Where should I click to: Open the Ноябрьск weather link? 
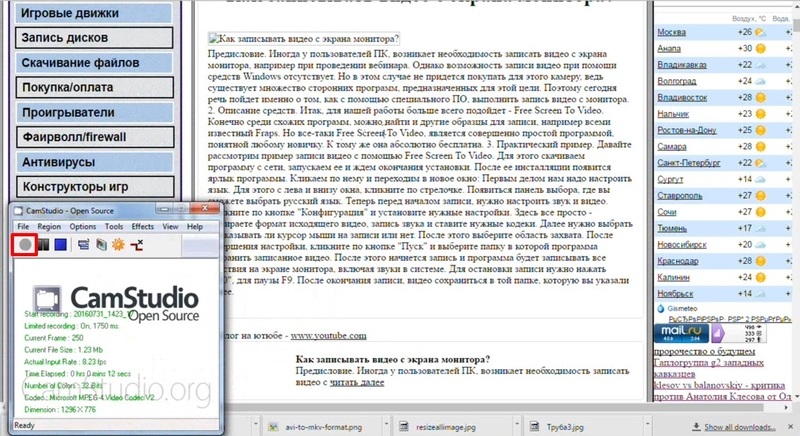click(675, 294)
